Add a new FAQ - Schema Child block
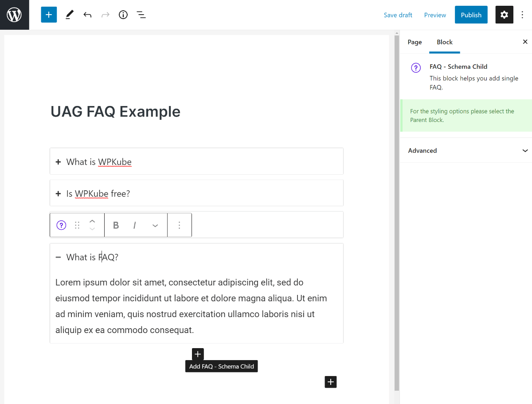Viewport: 532px width, 404px height. [197, 354]
